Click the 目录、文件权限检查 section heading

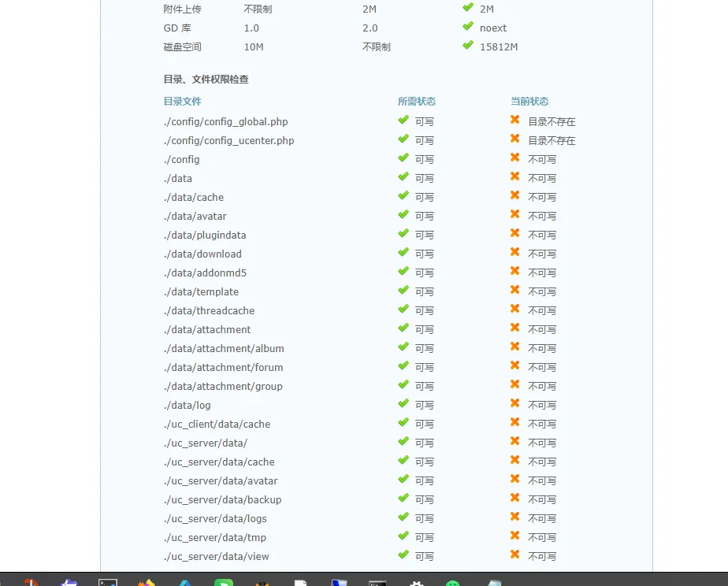(206, 80)
